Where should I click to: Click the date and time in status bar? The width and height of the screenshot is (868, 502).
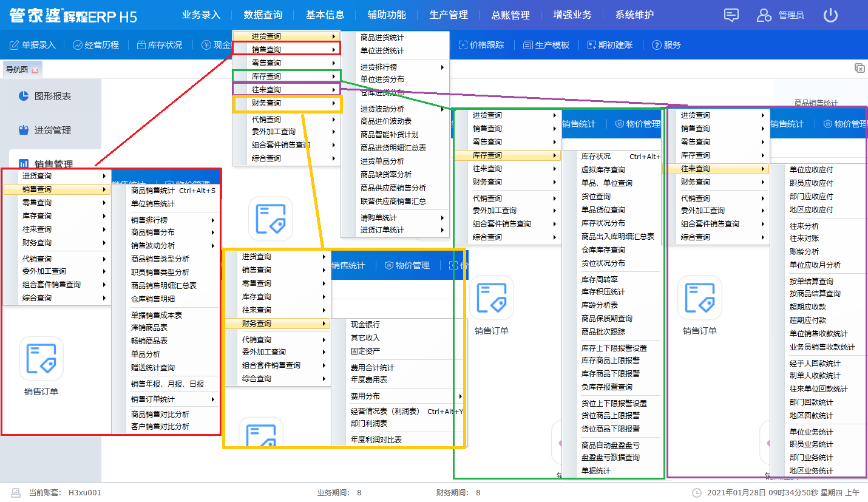pos(784,493)
